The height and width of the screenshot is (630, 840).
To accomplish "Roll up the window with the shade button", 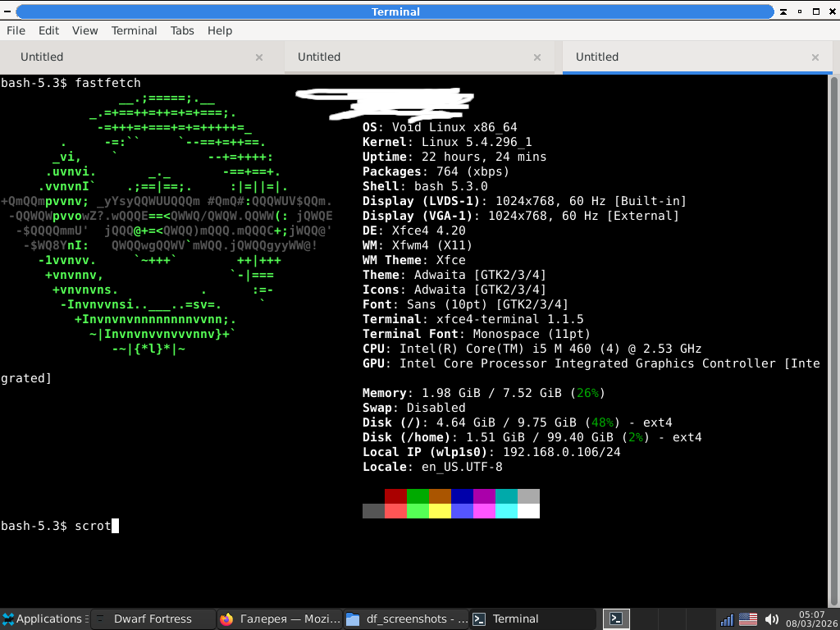I will [784, 11].
